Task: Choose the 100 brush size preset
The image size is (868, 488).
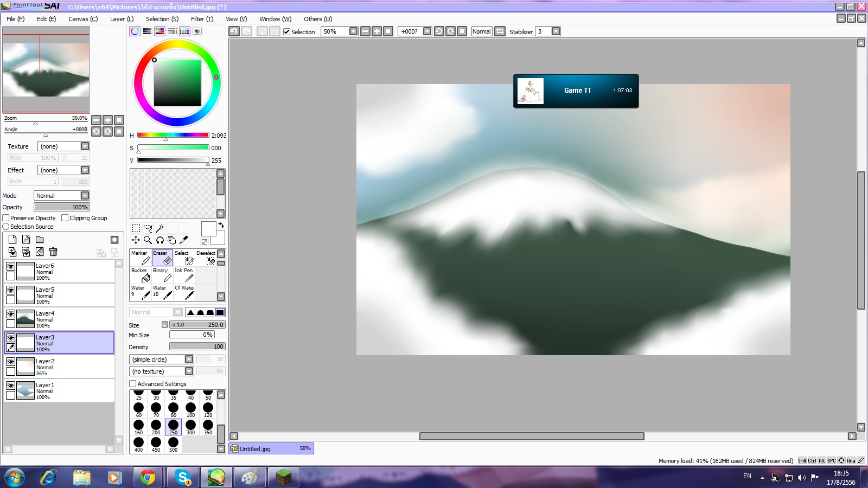Action: click(191, 409)
